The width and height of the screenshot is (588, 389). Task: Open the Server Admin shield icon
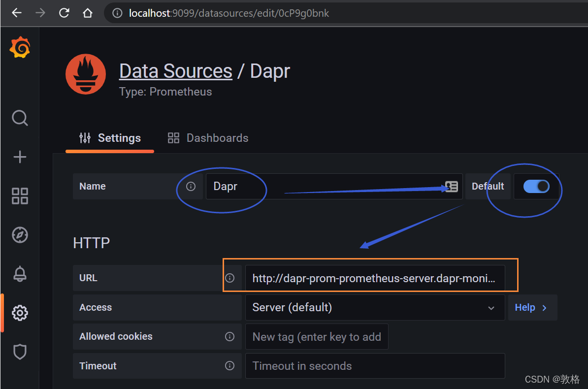coord(20,352)
